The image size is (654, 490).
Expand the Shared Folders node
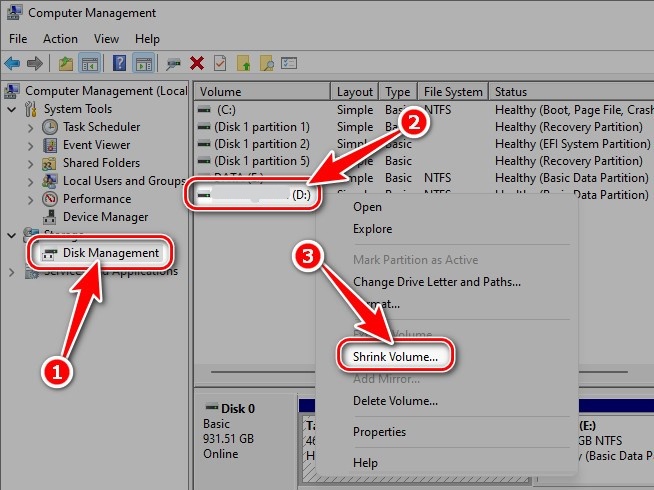(31, 163)
